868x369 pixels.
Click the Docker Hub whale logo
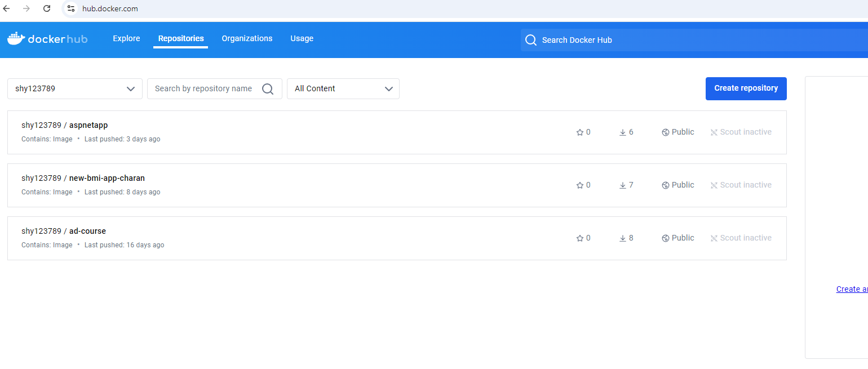(x=16, y=38)
